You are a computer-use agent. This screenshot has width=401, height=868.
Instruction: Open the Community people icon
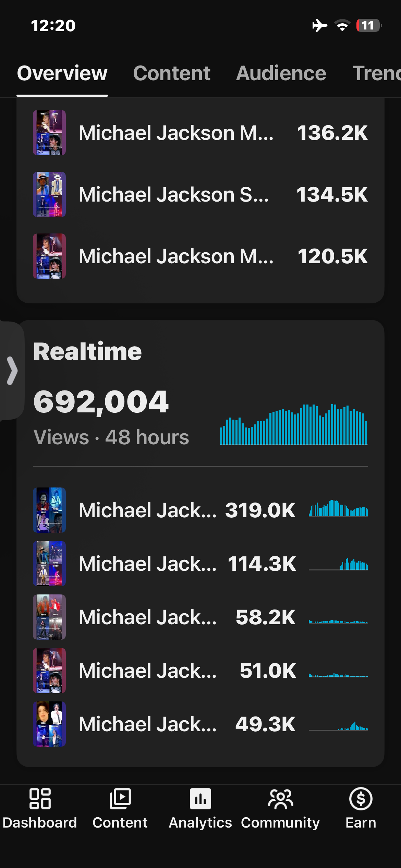tap(280, 799)
